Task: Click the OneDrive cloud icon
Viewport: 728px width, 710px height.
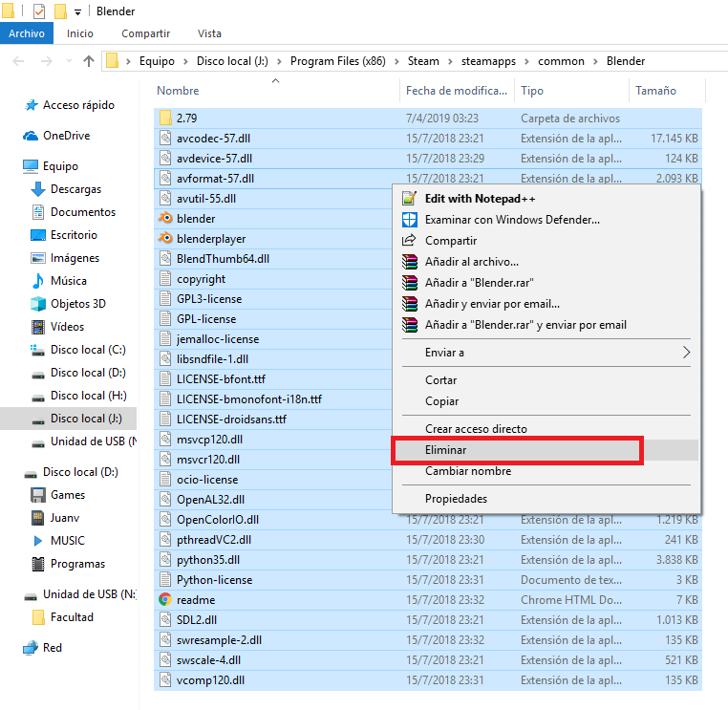Action: [31, 136]
